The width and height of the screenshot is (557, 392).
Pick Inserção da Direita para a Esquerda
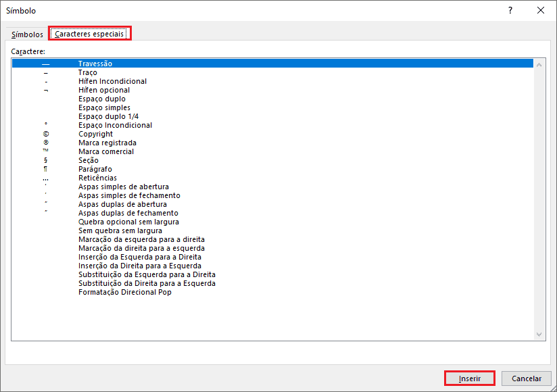point(272,266)
